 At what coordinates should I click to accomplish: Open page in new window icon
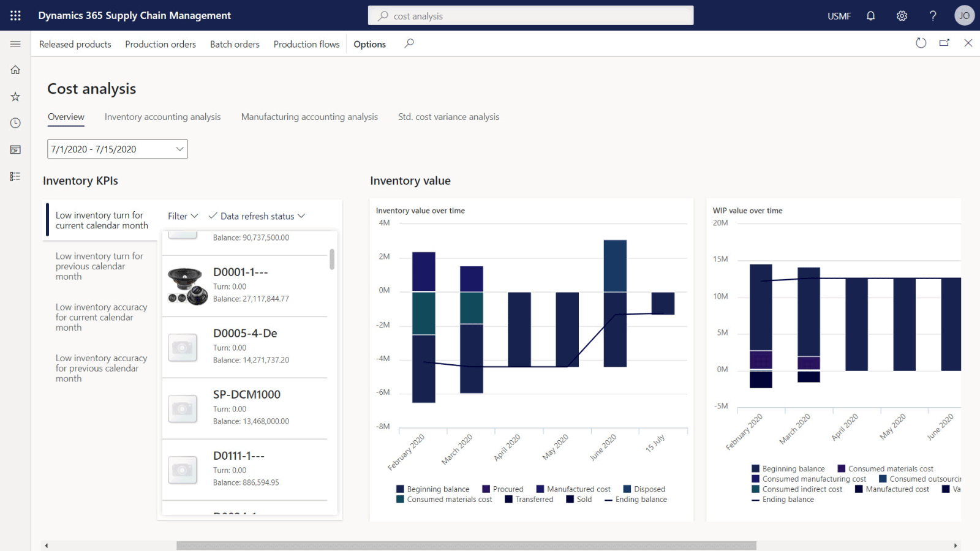pos(944,43)
